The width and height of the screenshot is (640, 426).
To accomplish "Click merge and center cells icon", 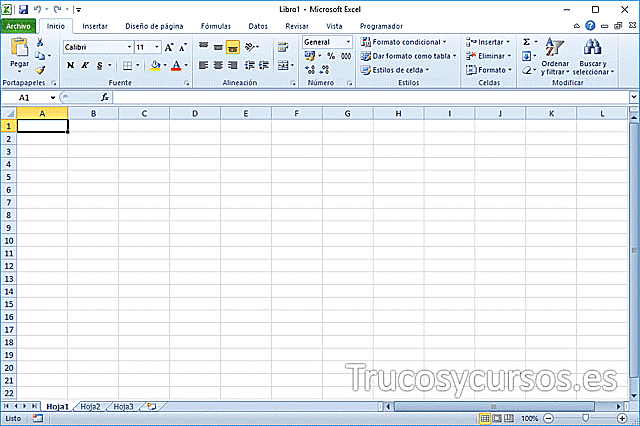I will (x=283, y=65).
